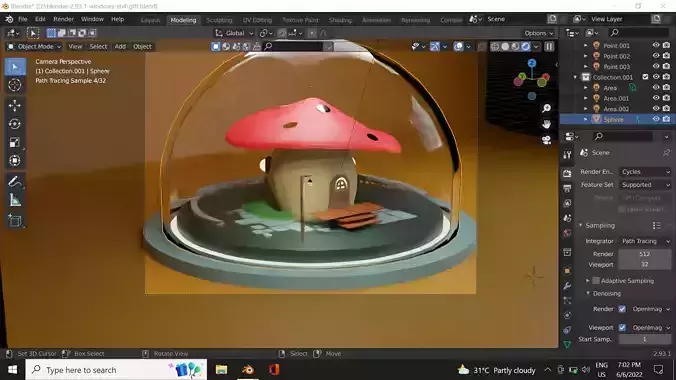
Task: Switch to solid viewport shading
Action: coord(505,47)
